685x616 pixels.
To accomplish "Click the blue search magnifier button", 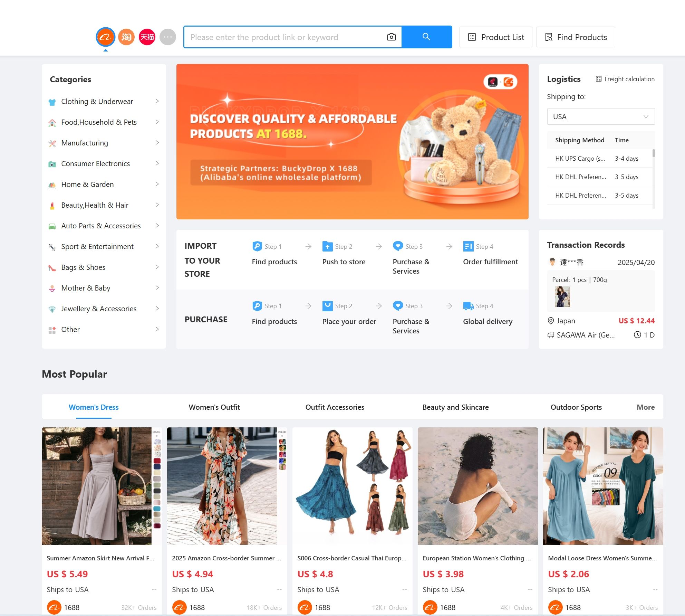I will coord(426,37).
